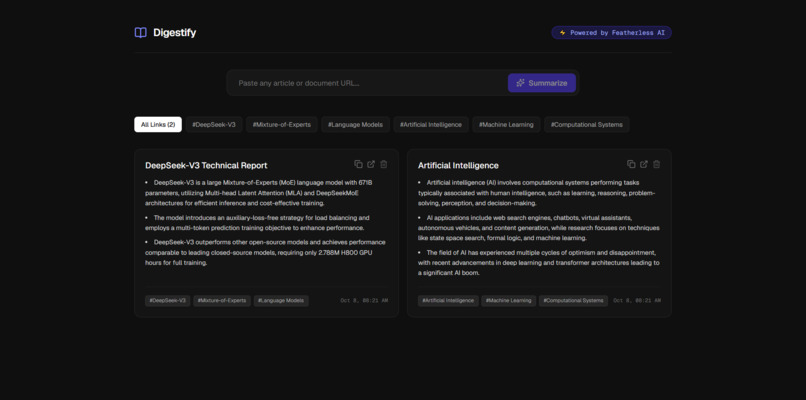
Task: Filter by #Language Models in filter bar
Action: click(355, 124)
